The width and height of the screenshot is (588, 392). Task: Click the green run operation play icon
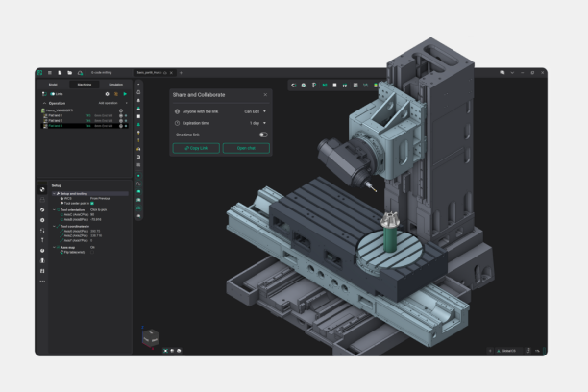click(125, 94)
